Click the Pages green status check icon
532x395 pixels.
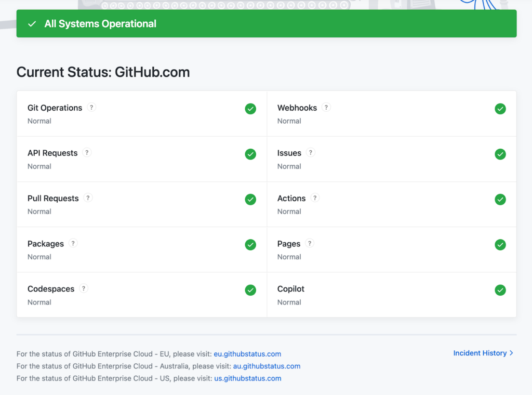[x=500, y=244]
